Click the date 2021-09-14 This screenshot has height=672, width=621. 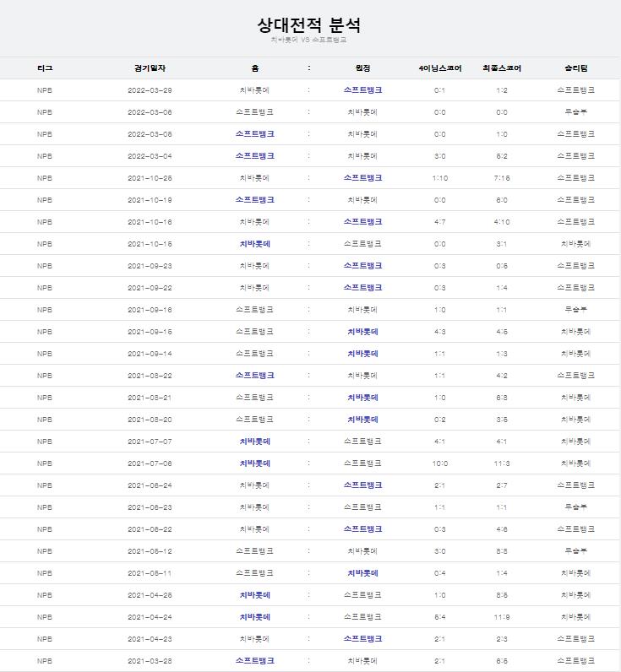pyautogui.click(x=150, y=354)
